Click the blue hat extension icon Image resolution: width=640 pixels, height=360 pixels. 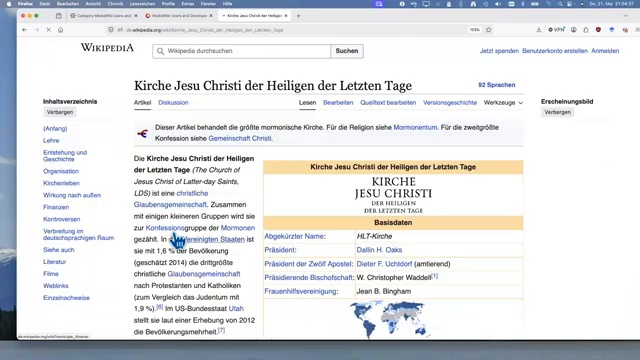click(x=611, y=30)
